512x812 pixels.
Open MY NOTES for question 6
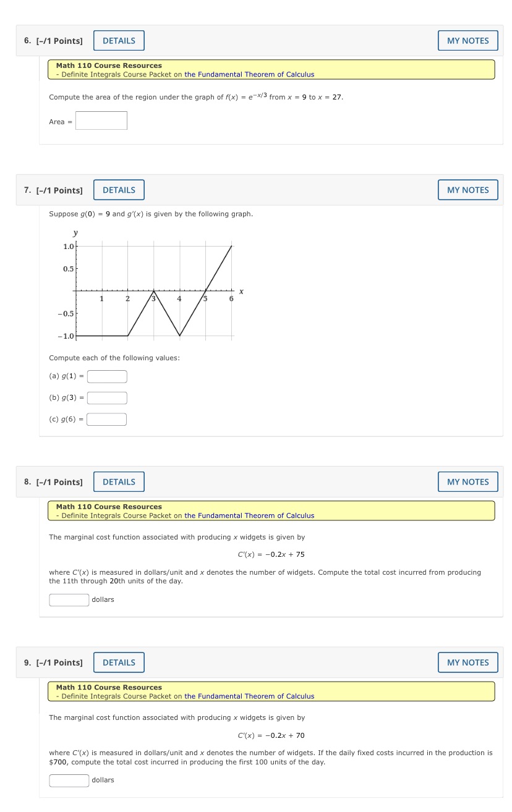point(467,40)
